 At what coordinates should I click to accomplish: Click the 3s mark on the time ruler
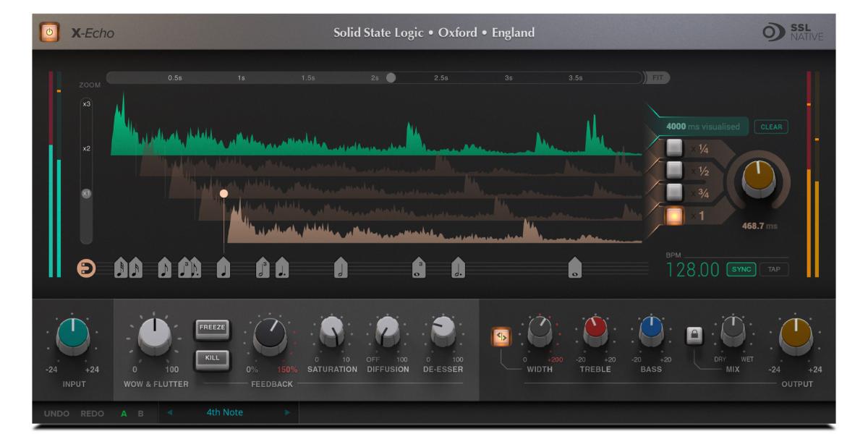point(509,78)
